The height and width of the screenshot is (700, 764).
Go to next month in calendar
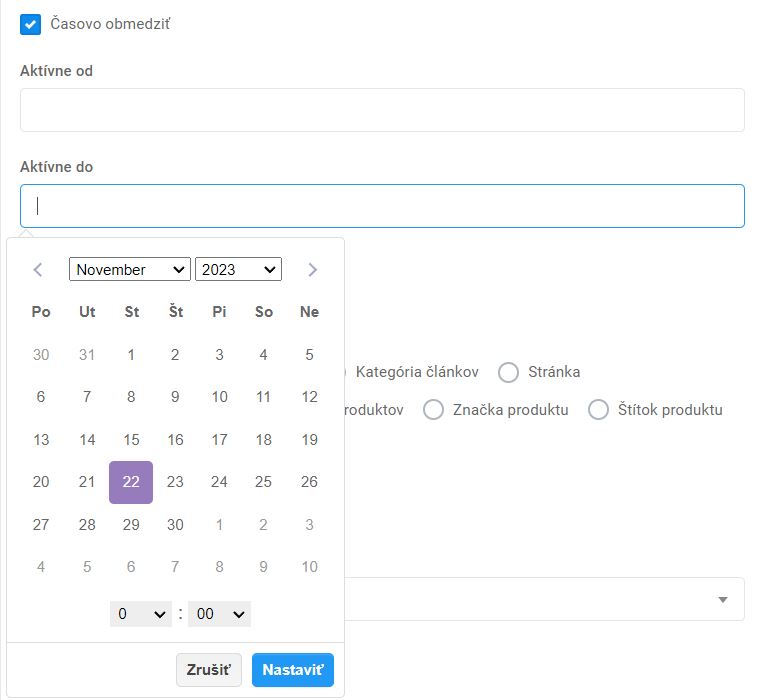312,270
